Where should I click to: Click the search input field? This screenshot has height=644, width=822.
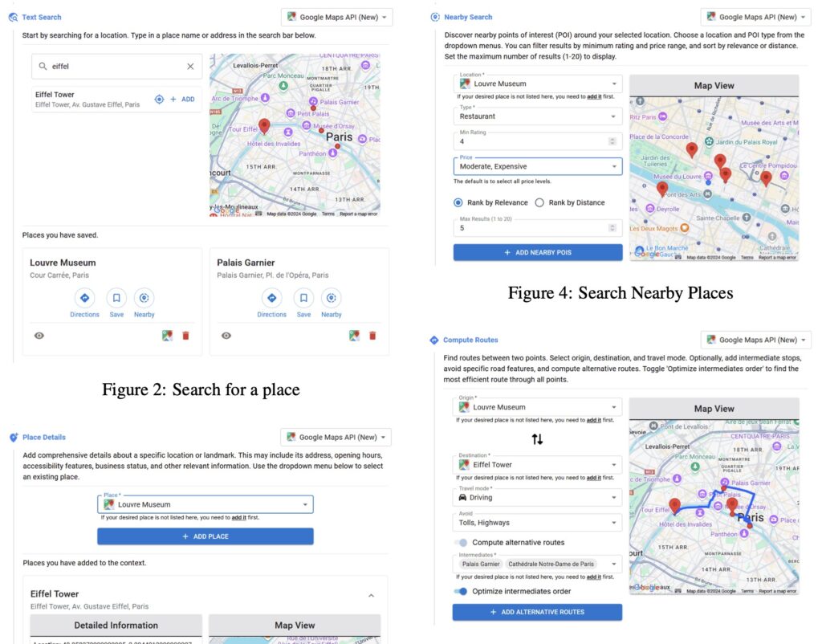point(116,67)
